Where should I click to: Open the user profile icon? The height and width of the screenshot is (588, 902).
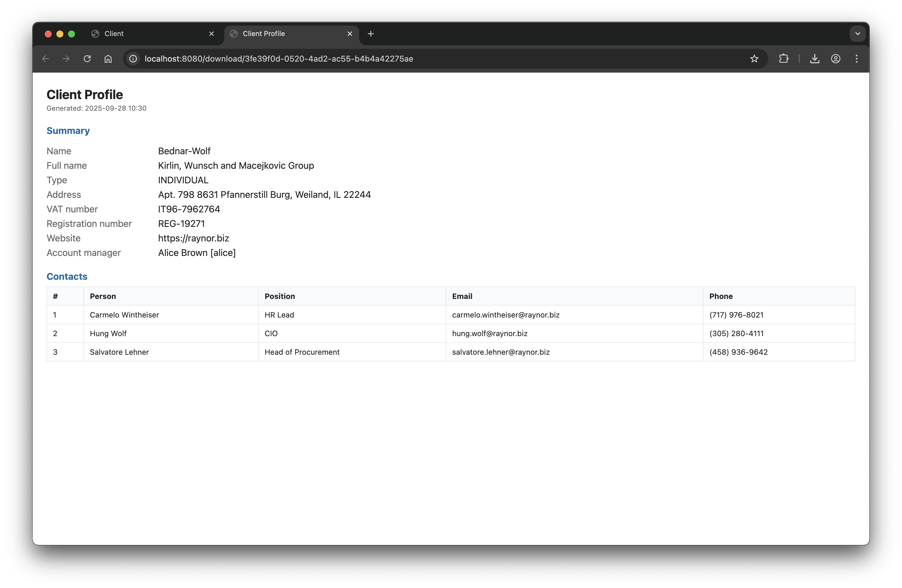coord(835,59)
